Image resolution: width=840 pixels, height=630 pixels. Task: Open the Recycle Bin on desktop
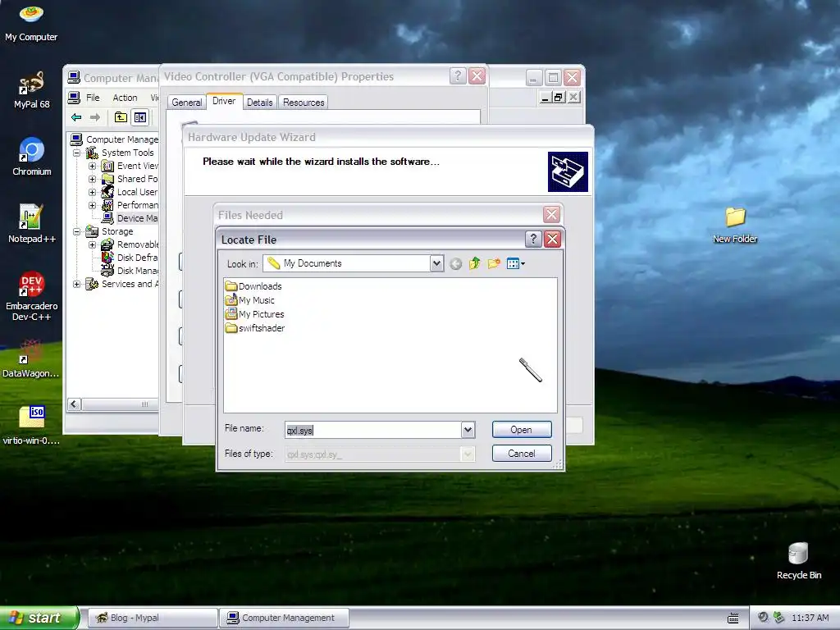(x=799, y=561)
